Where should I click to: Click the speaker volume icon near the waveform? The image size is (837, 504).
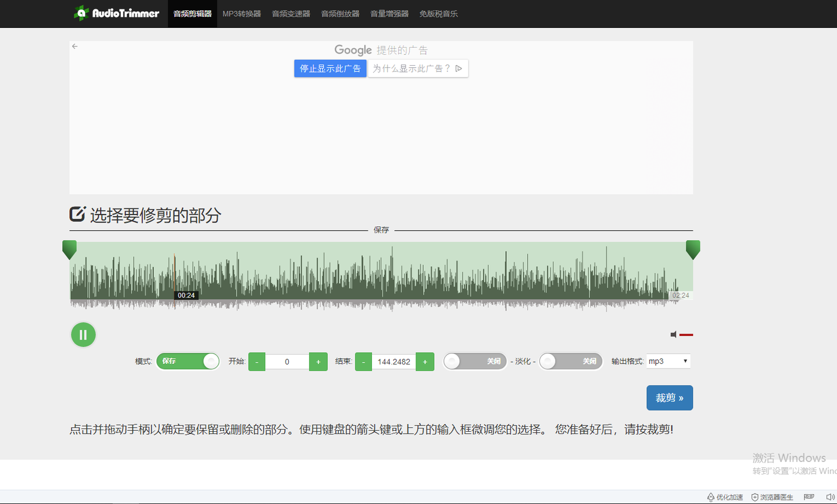click(x=674, y=334)
